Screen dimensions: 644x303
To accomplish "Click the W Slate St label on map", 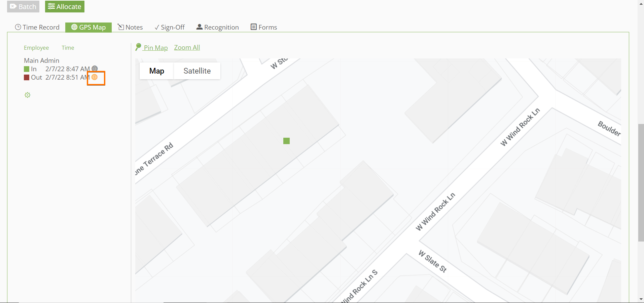I will point(433,261).
